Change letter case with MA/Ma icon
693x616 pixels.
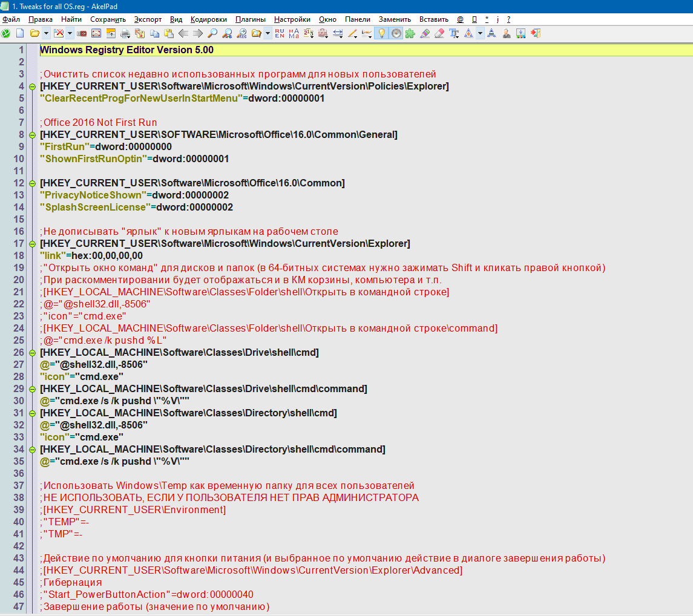294,34
